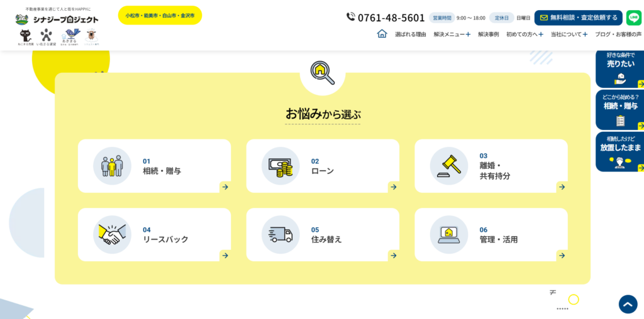Click the 放置したまま side banner
The image size is (644, 319).
pos(619,152)
